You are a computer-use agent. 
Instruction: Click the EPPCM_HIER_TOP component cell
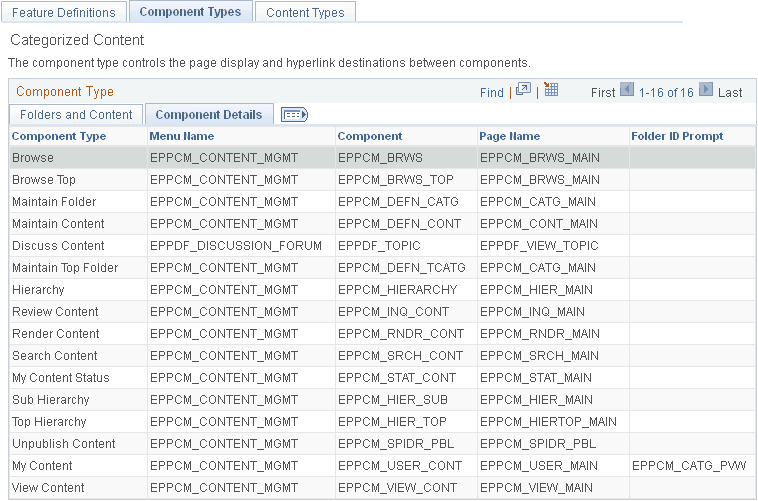click(x=406, y=422)
